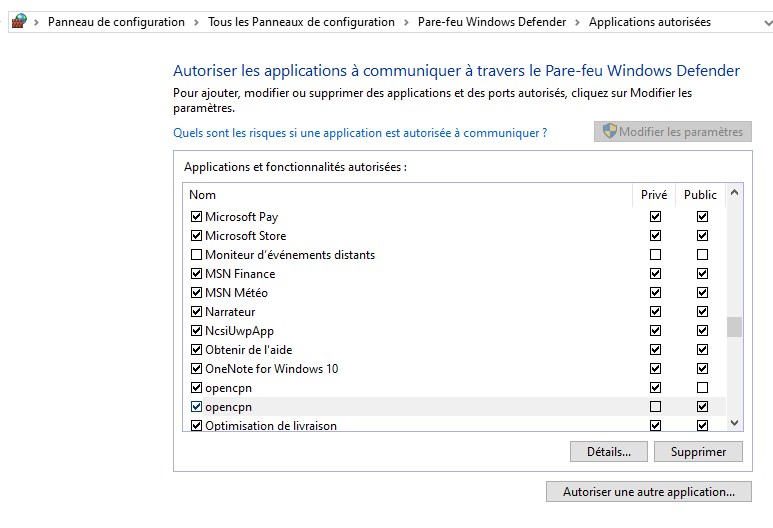Toggle Privé for OneNote for Windows 10
Image resolution: width=773 pixels, height=528 pixels.
655,368
